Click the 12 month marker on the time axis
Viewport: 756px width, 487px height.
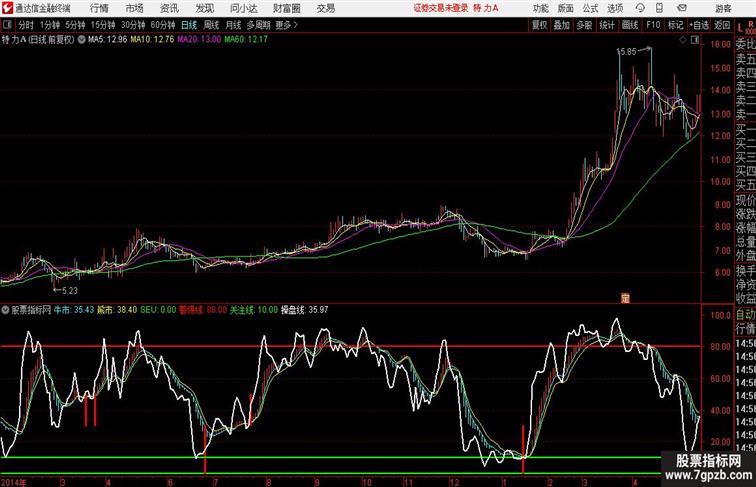[x=454, y=482]
